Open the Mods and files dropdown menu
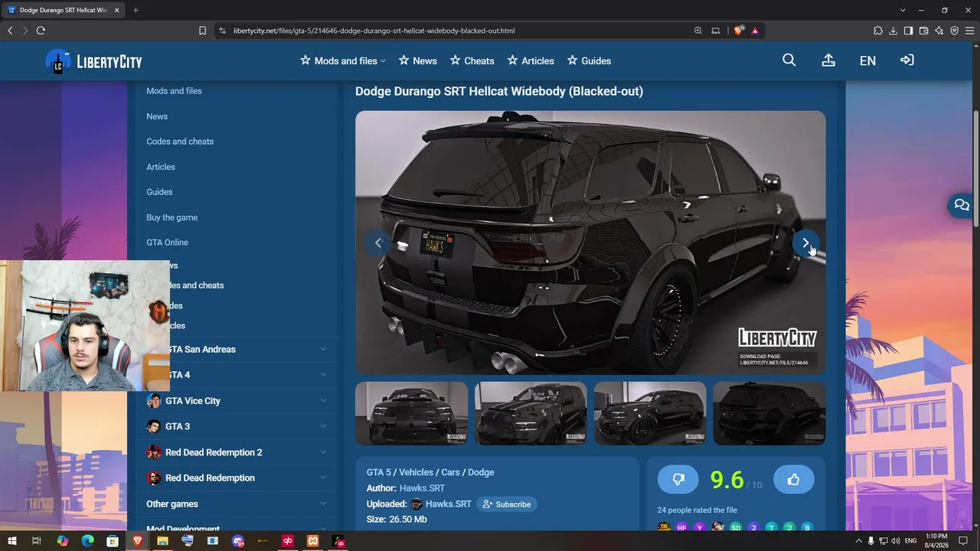 342,60
